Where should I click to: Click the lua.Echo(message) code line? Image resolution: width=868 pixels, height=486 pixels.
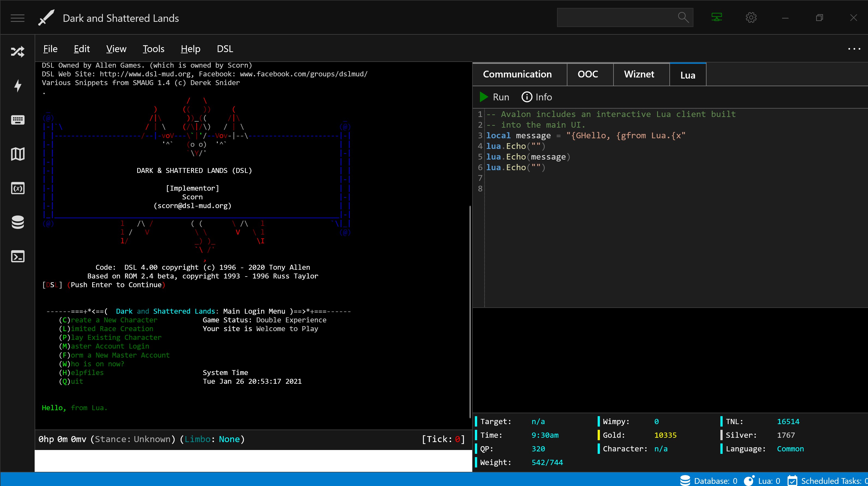tap(528, 157)
